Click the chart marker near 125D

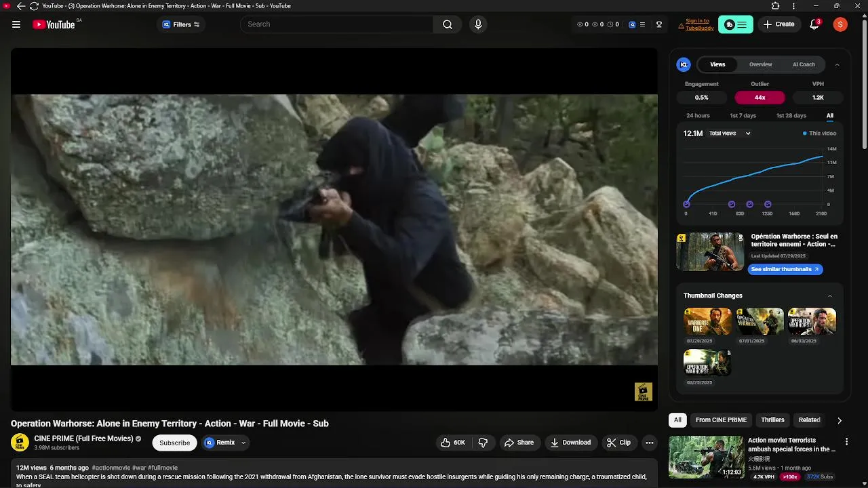(768, 204)
